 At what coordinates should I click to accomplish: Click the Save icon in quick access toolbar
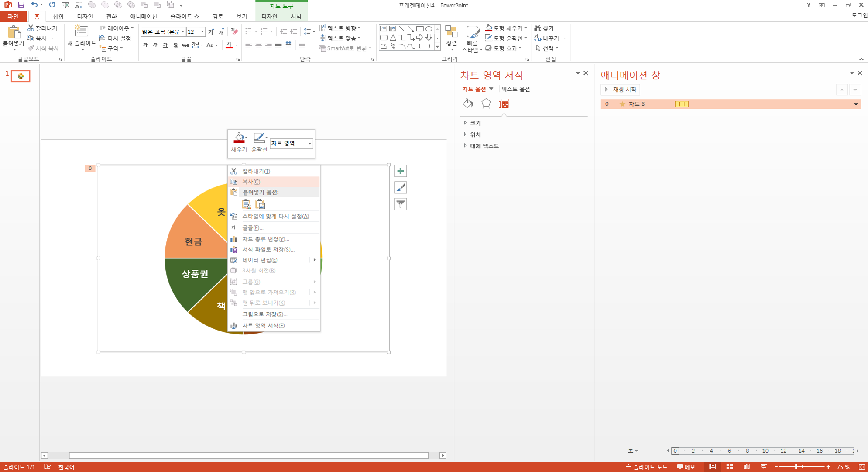click(21, 5)
